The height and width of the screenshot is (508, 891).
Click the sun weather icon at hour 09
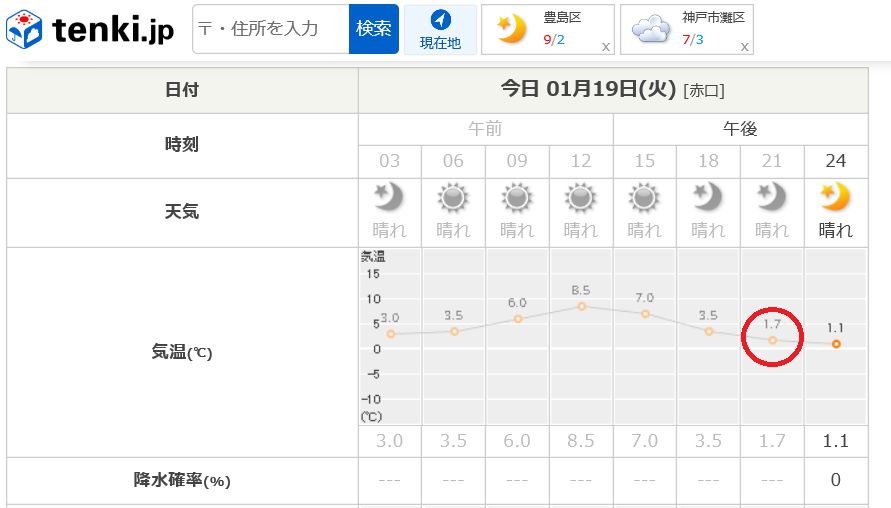517,198
